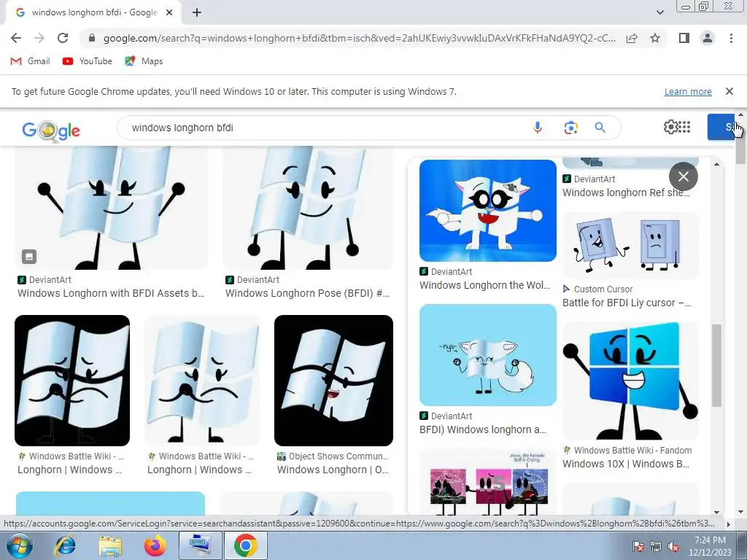Open Battle for BFDI Liy cursor image

pyautogui.click(x=631, y=245)
